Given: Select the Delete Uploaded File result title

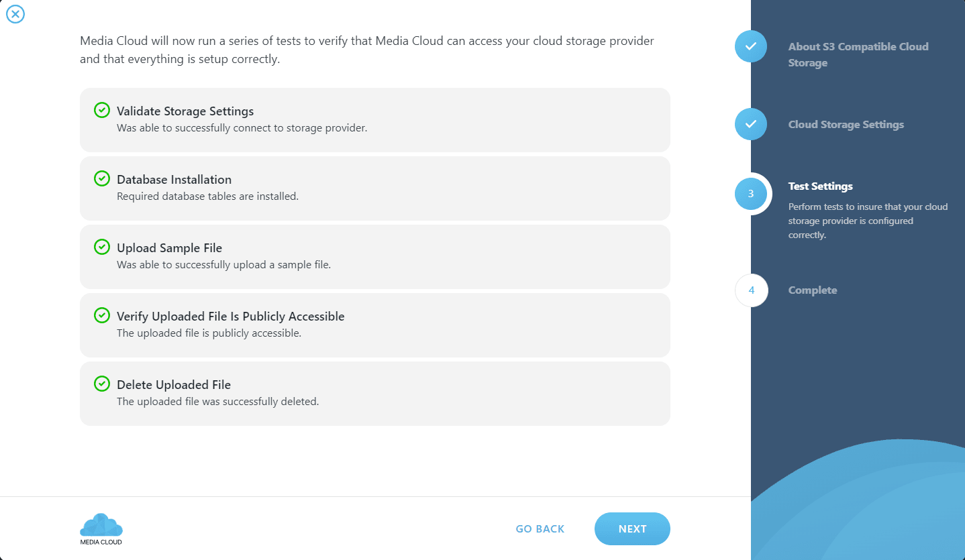Looking at the screenshot, I should pyautogui.click(x=174, y=385).
